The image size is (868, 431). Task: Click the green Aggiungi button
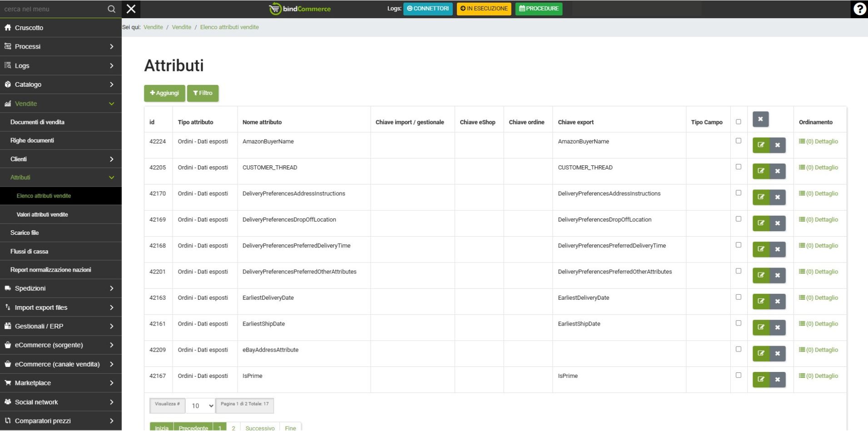click(x=164, y=93)
